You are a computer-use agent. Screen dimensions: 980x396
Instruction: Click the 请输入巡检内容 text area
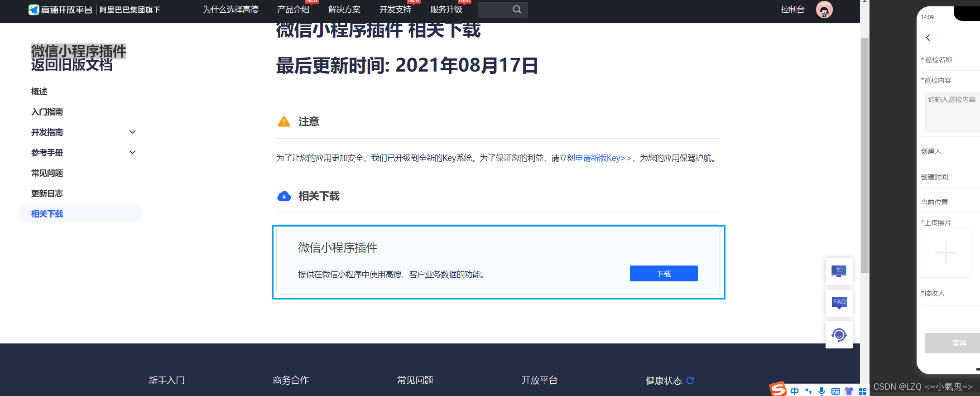(x=952, y=112)
